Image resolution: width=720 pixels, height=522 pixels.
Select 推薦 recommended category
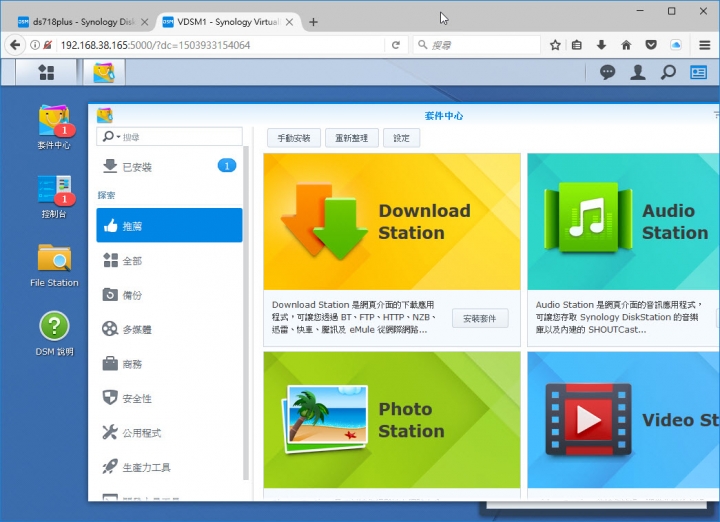click(169, 225)
